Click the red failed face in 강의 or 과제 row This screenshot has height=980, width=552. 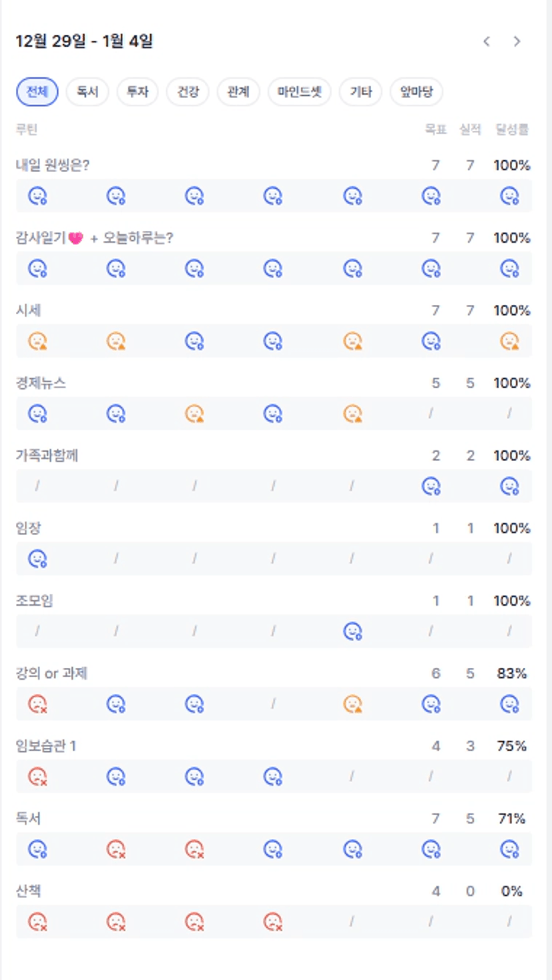click(37, 704)
